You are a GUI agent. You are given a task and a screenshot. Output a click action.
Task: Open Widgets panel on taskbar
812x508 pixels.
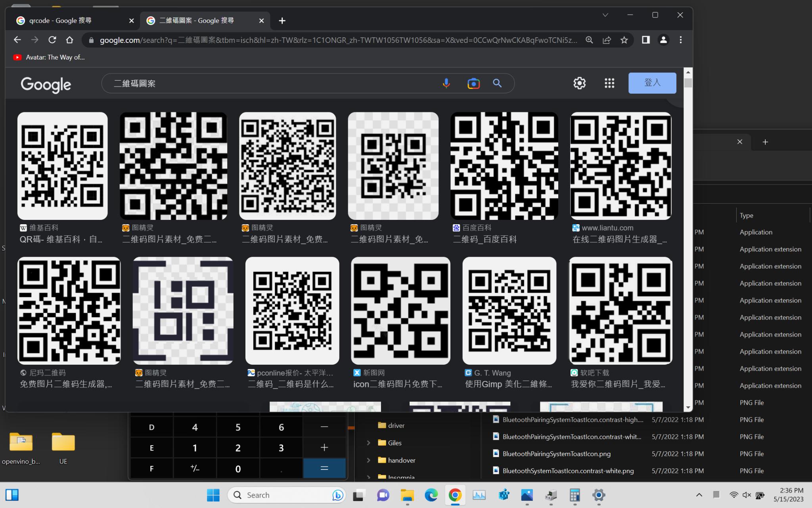[x=12, y=495]
